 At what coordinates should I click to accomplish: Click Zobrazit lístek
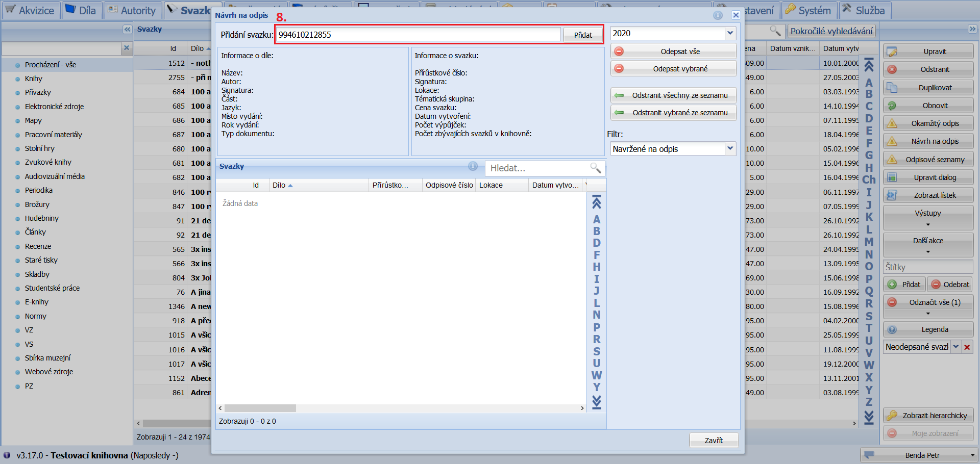coord(928,195)
